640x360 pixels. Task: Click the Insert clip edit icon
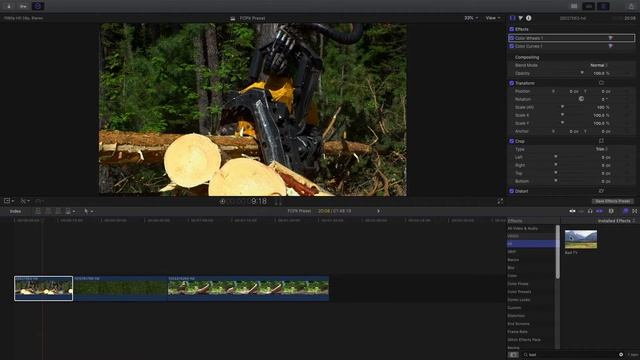pos(48,211)
